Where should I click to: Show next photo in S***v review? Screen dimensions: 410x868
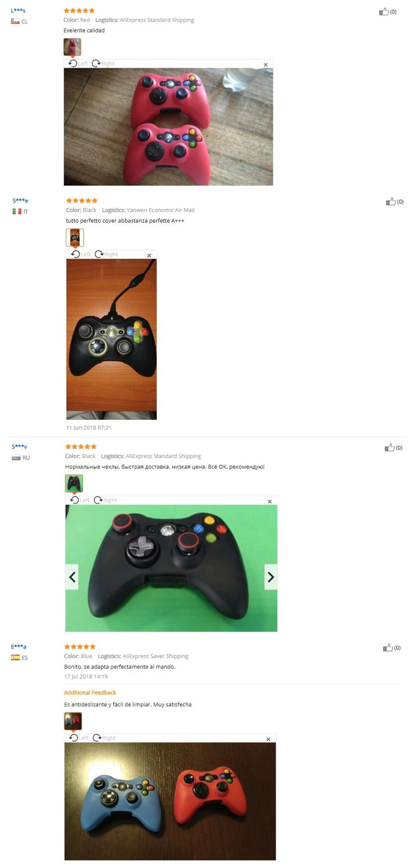coord(271,577)
